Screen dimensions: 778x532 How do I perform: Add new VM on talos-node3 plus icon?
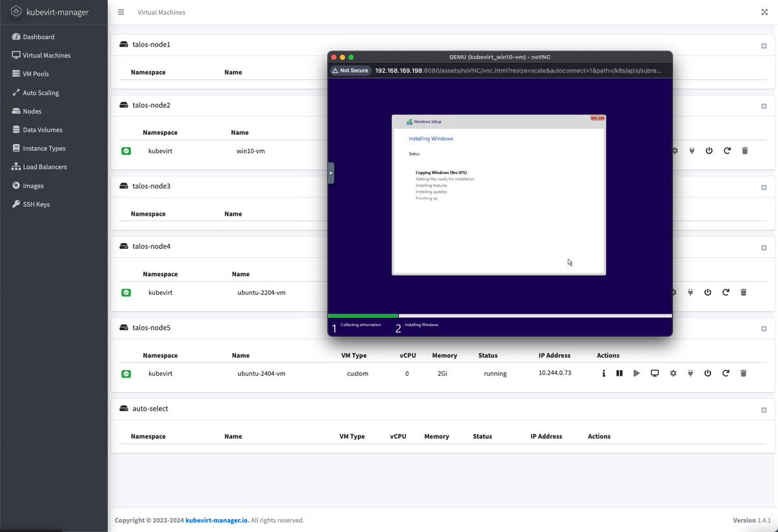point(764,187)
